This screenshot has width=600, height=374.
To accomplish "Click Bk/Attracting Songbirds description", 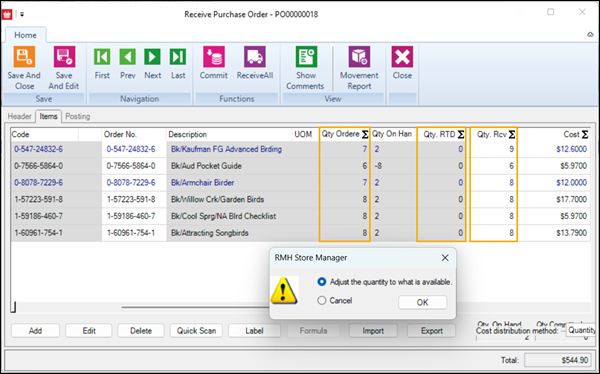I will [210, 233].
